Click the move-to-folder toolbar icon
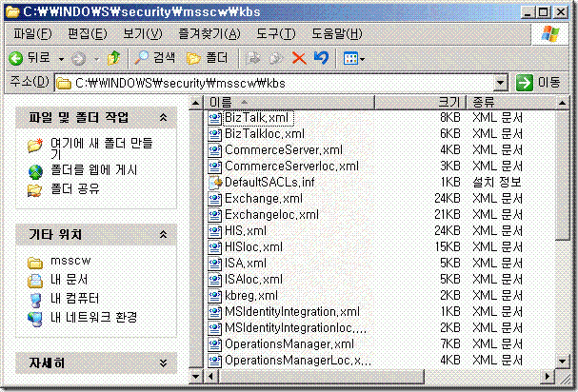The width and height of the screenshot is (578, 392). click(x=253, y=58)
